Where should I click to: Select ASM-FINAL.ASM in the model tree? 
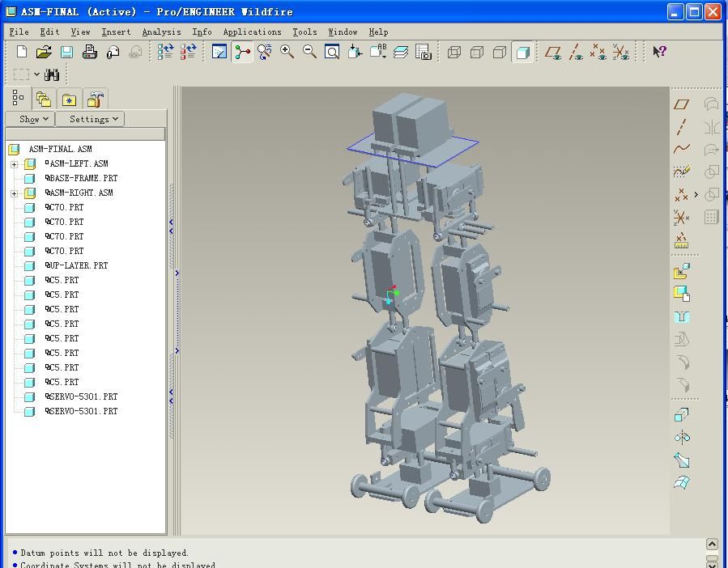click(61, 149)
